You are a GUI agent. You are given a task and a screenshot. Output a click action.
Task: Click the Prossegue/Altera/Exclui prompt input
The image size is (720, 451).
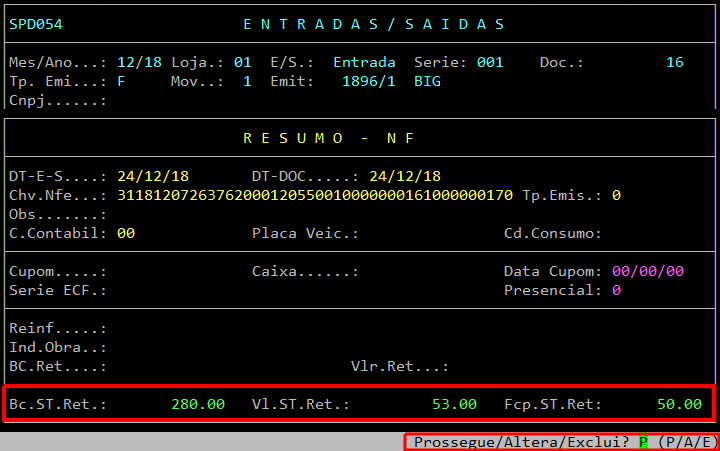(644, 442)
